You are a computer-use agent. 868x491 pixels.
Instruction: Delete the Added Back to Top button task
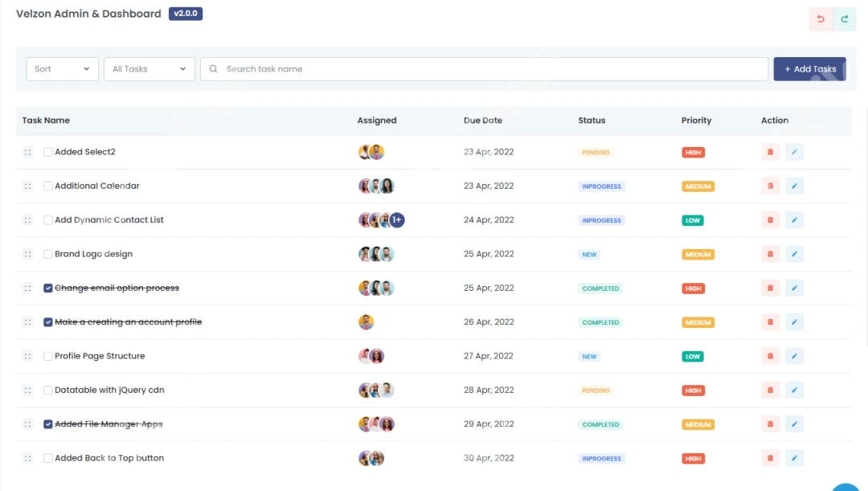coord(771,458)
